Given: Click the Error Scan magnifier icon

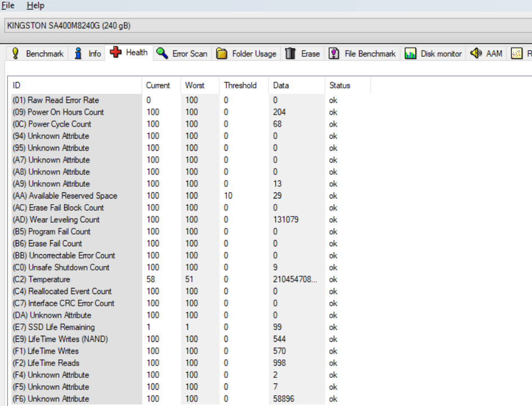Looking at the screenshot, I should [x=162, y=53].
